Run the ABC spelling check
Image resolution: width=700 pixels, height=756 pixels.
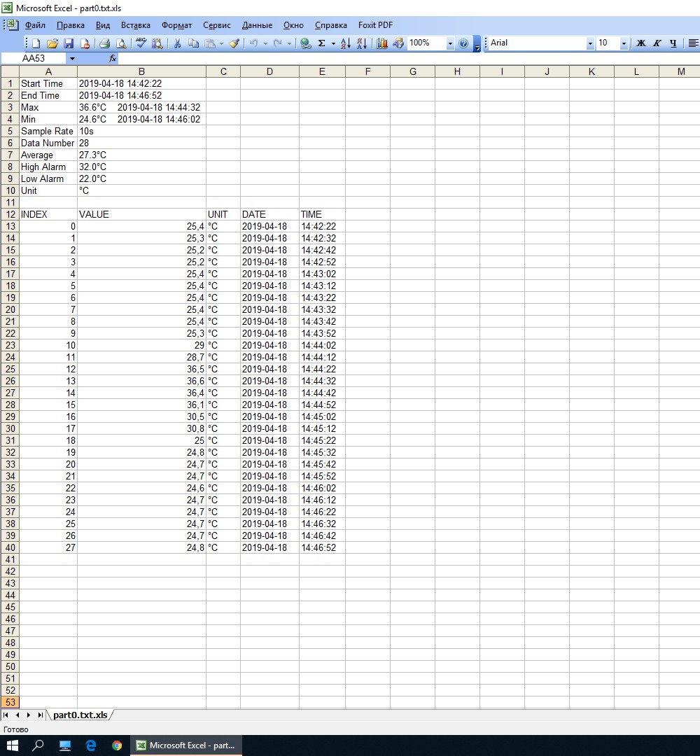point(141,43)
